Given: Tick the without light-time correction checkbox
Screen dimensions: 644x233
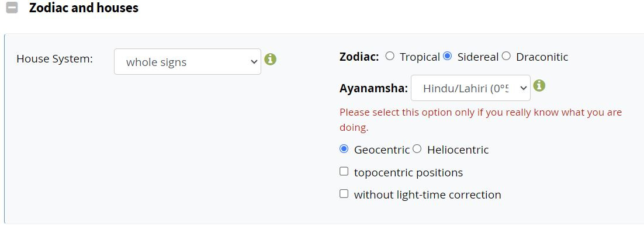Looking at the screenshot, I should tap(344, 194).
